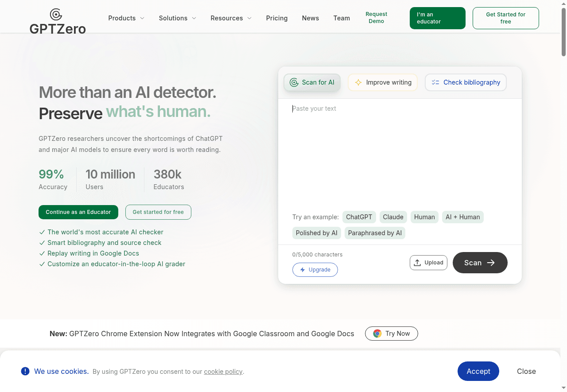Expand the Solutions dropdown menu
The height and width of the screenshot is (392, 567).
click(177, 18)
